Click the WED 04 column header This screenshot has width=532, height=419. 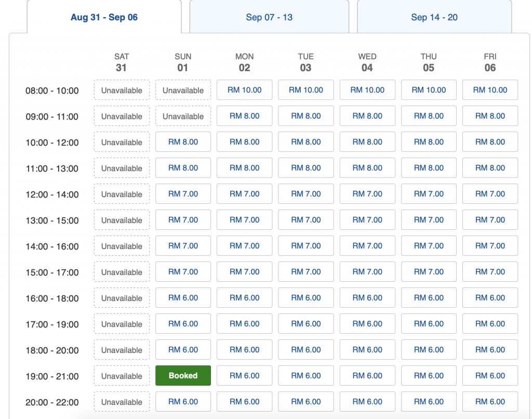pos(367,62)
